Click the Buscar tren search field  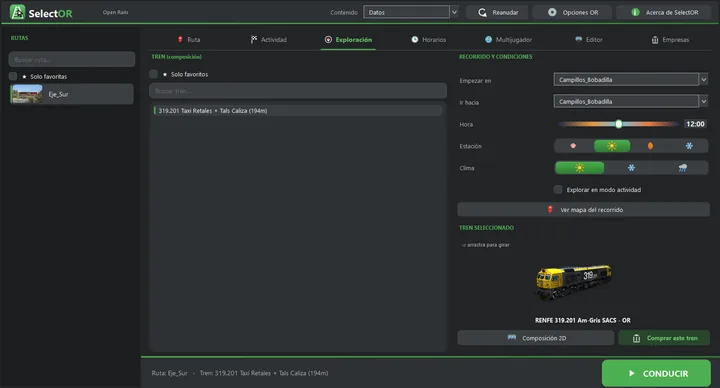click(298, 91)
